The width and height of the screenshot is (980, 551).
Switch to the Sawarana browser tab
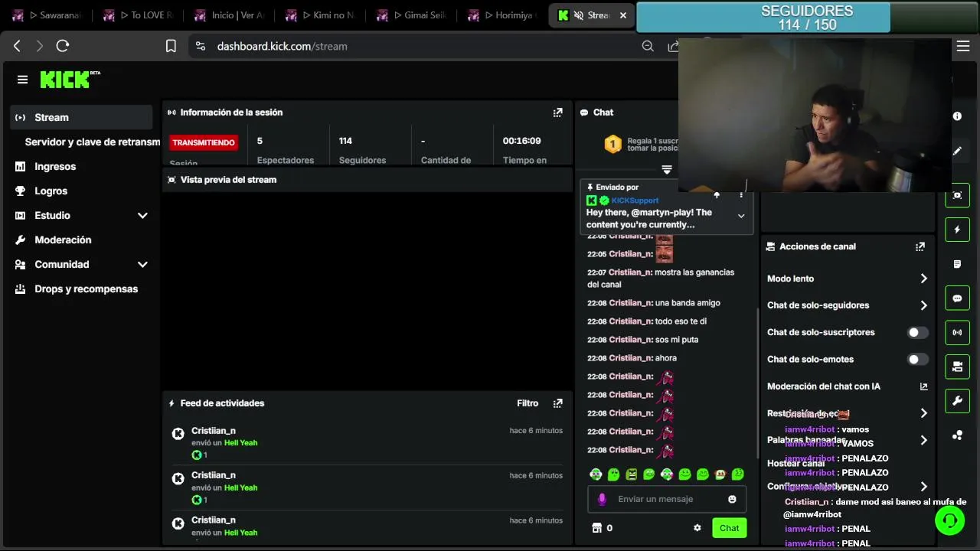(x=46, y=15)
